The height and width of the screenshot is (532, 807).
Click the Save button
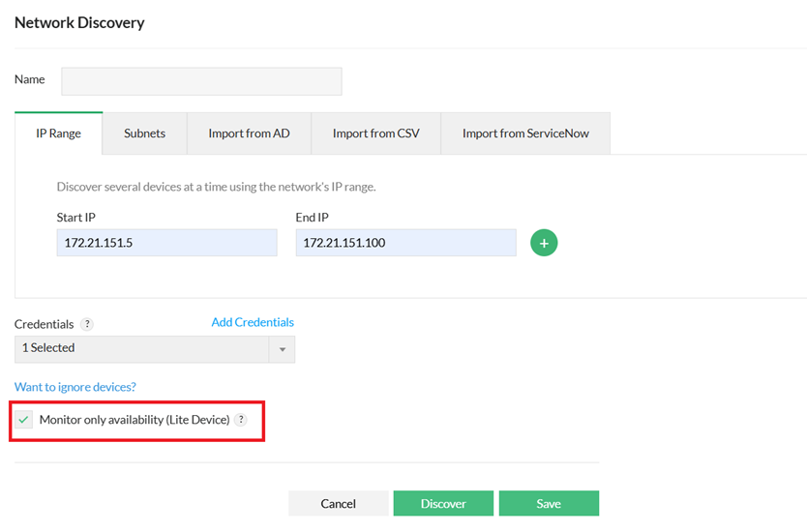[x=549, y=503]
